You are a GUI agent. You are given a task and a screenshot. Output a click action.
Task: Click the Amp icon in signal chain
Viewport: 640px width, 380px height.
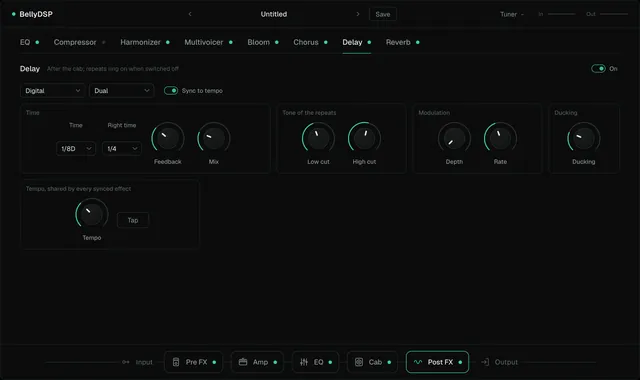click(x=243, y=362)
